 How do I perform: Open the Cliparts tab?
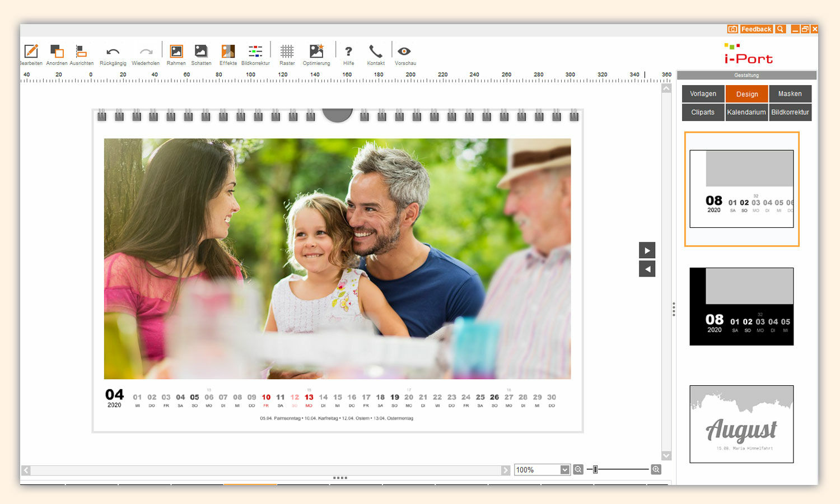tap(703, 112)
